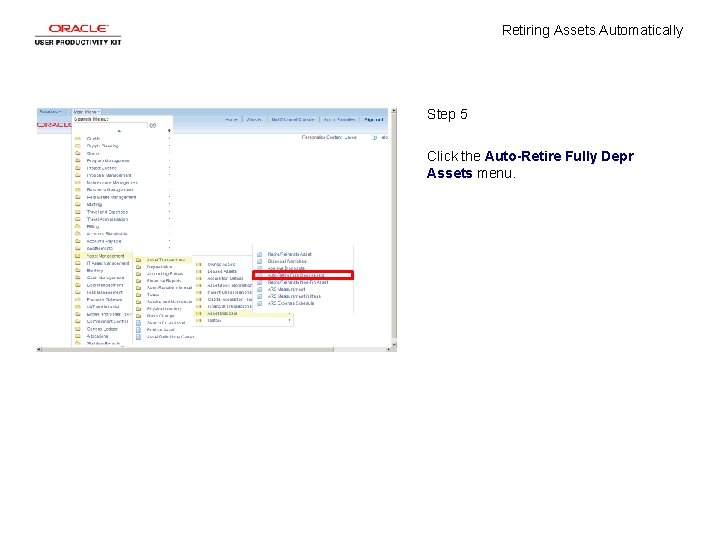Open the Main Menu dropdown
The height and width of the screenshot is (540, 720).
86,112
